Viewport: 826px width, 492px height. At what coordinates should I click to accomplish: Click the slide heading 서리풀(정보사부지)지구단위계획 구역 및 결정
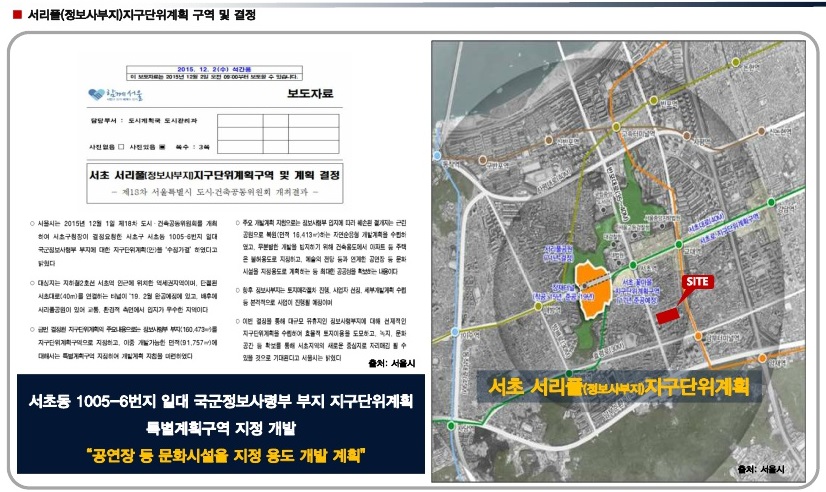142,15
